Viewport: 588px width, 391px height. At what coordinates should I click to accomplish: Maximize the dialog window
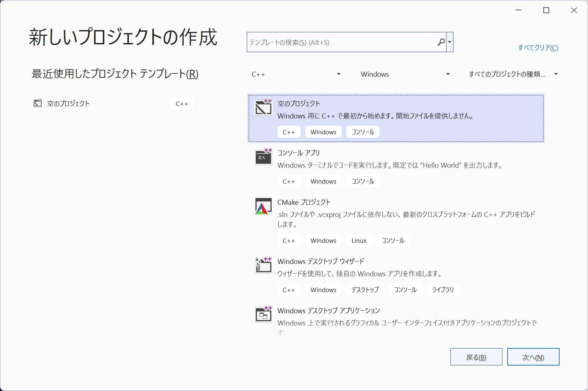[x=546, y=11]
